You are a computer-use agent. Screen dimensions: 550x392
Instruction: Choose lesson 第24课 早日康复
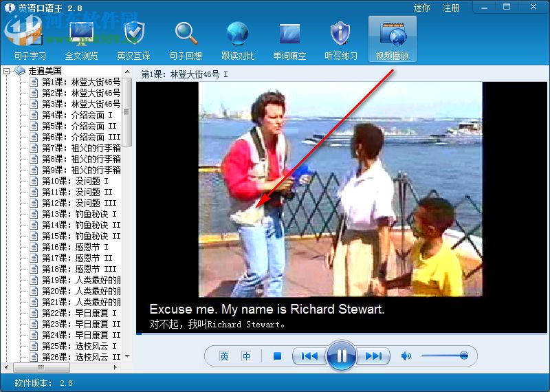(81, 335)
